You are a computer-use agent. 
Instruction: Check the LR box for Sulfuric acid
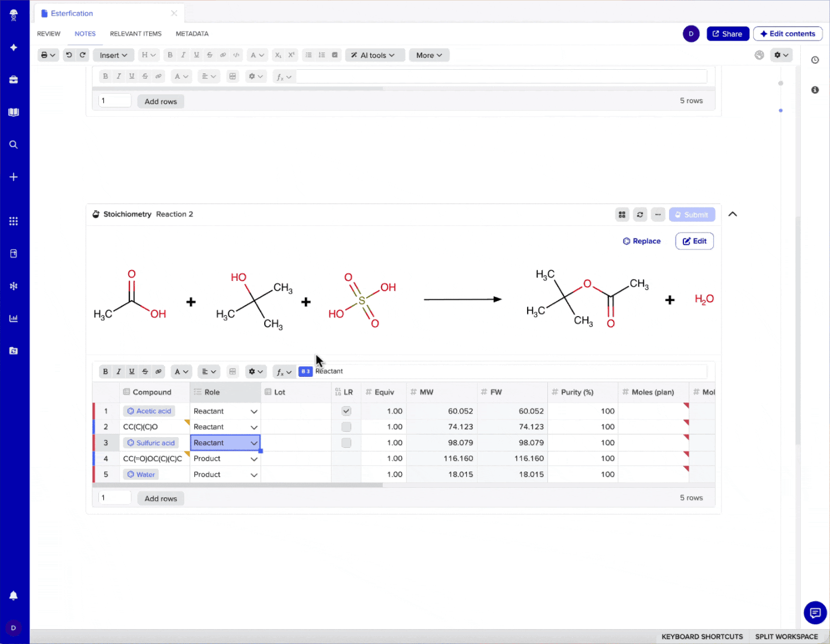(x=346, y=443)
